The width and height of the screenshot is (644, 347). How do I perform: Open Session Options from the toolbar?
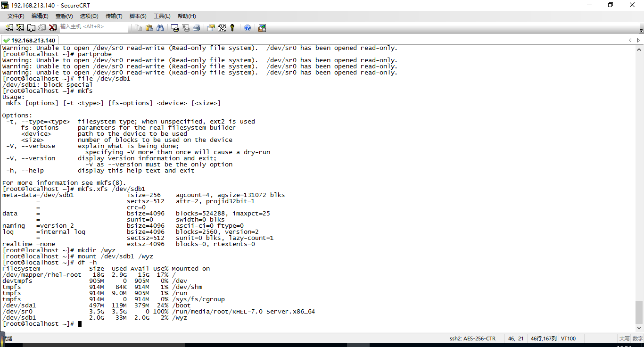pos(211,28)
